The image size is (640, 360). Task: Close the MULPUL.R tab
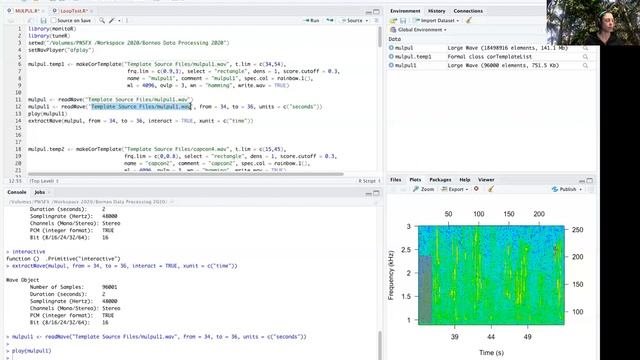[x=43, y=11]
